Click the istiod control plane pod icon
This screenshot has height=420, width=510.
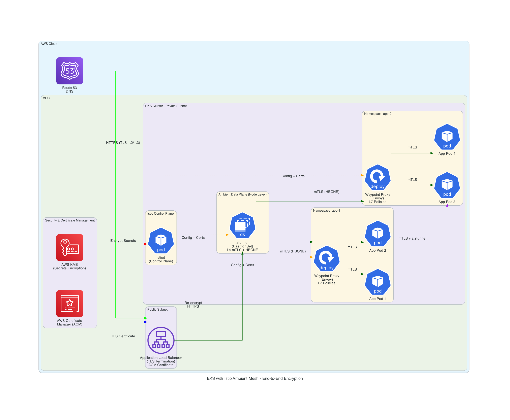tap(161, 241)
